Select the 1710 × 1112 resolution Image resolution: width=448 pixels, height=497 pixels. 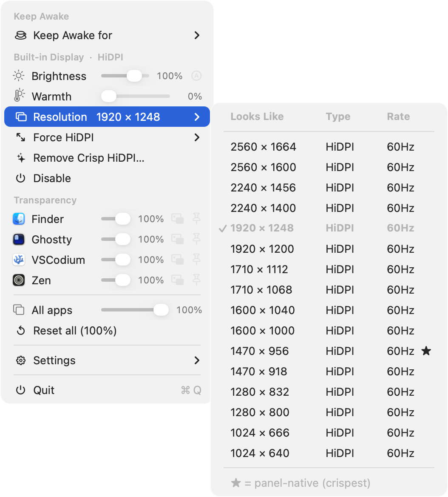[329, 269]
